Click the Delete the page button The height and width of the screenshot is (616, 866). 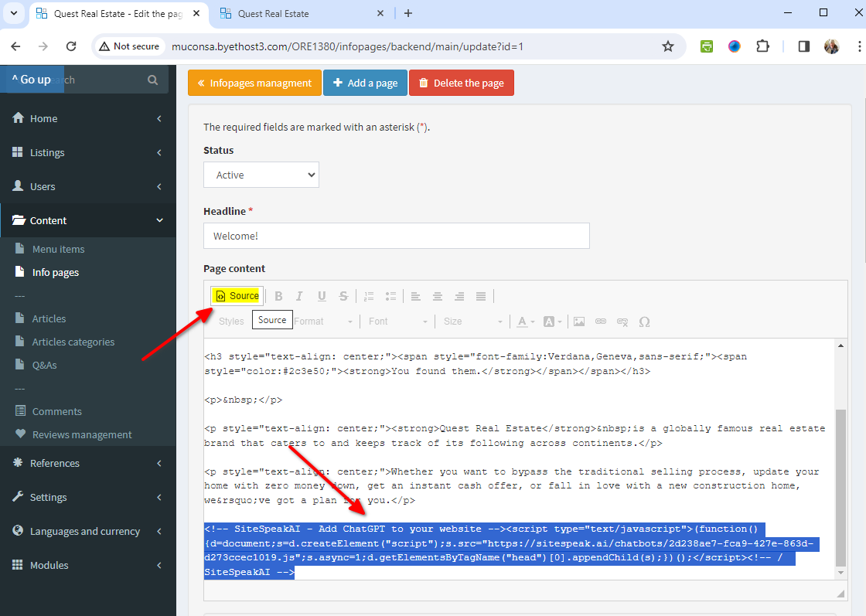coord(461,83)
